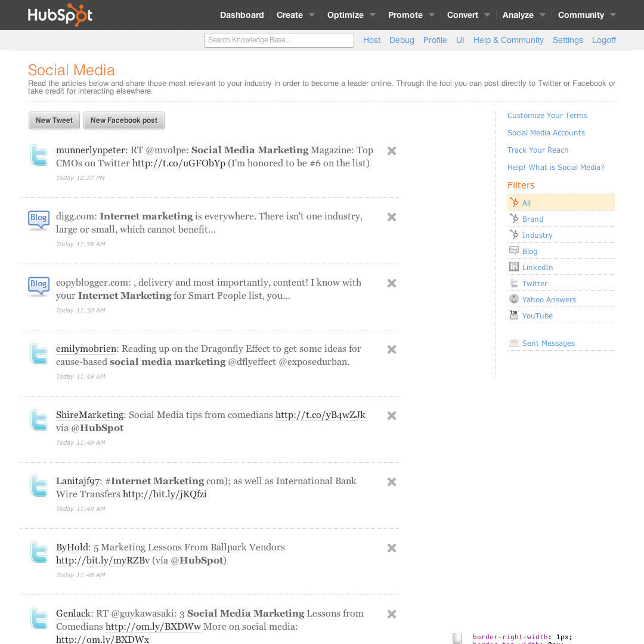
Task: Click the Twitter filter icon
Action: (x=514, y=283)
